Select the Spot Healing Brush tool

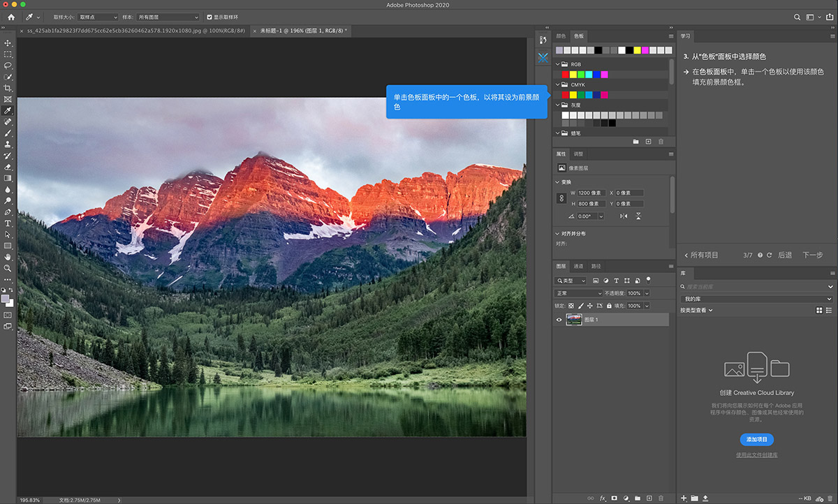pos(8,122)
